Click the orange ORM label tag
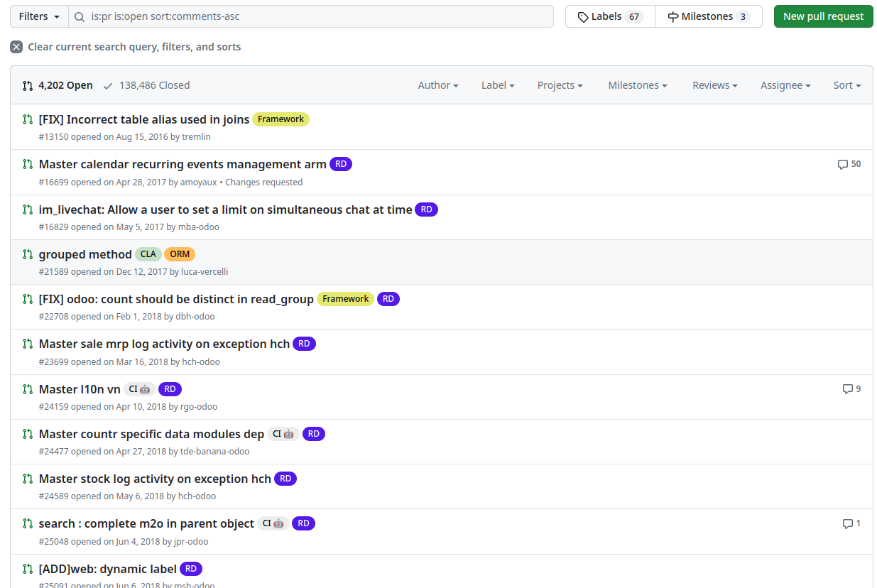Screen dimensions: 877x588 tap(180, 254)
